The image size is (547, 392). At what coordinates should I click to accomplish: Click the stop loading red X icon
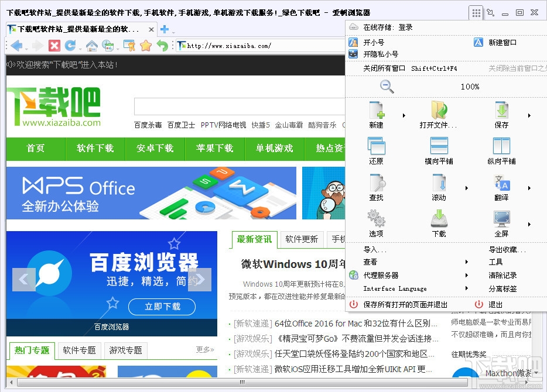coord(54,44)
